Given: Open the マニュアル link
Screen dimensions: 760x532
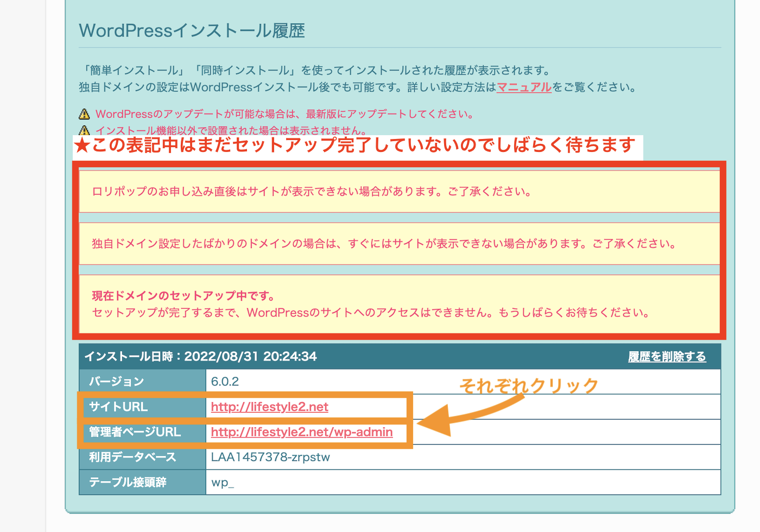Looking at the screenshot, I should tap(524, 87).
